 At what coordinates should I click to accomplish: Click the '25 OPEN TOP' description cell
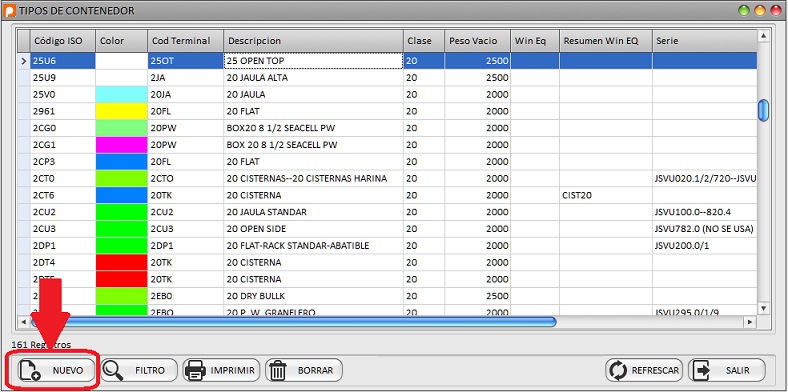[313, 61]
